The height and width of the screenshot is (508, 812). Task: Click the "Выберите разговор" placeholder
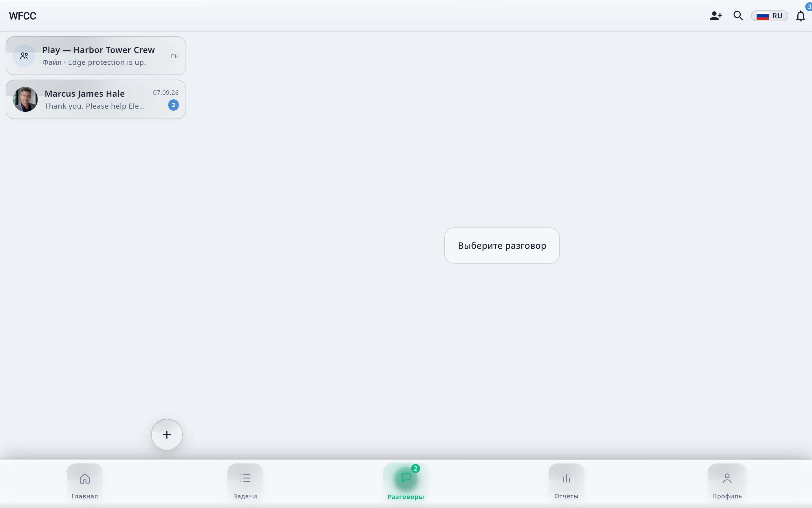click(502, 246)
